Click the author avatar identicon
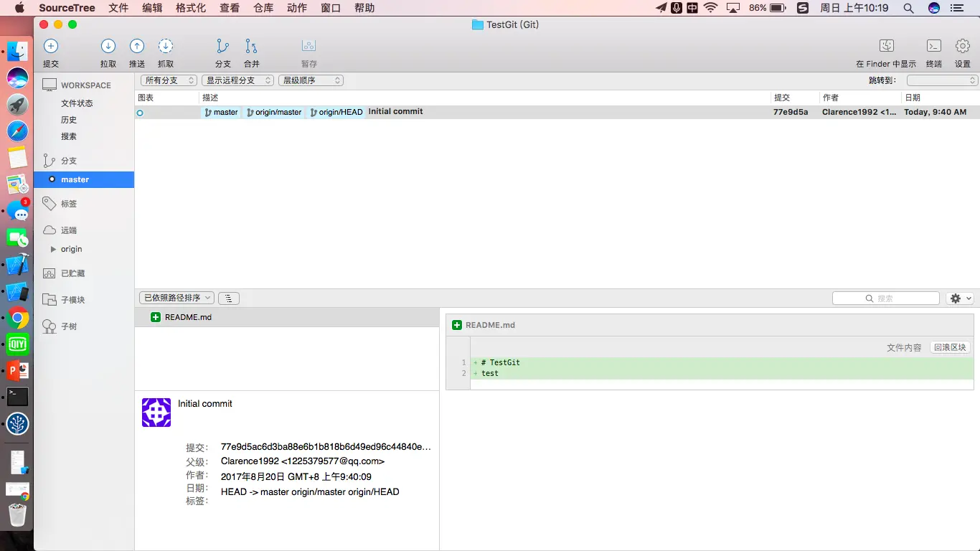Image resolution: width=980 pixels, height=551 pixels. [156, 413]
